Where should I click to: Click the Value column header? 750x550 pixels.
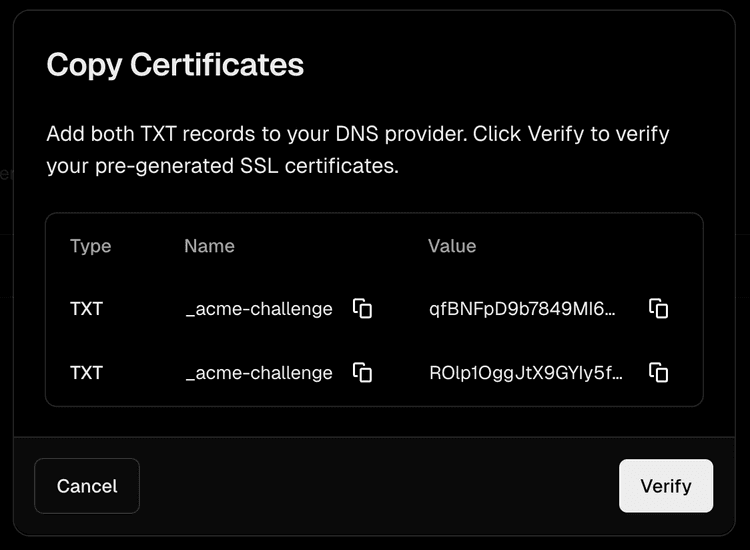tap(452, 246)
